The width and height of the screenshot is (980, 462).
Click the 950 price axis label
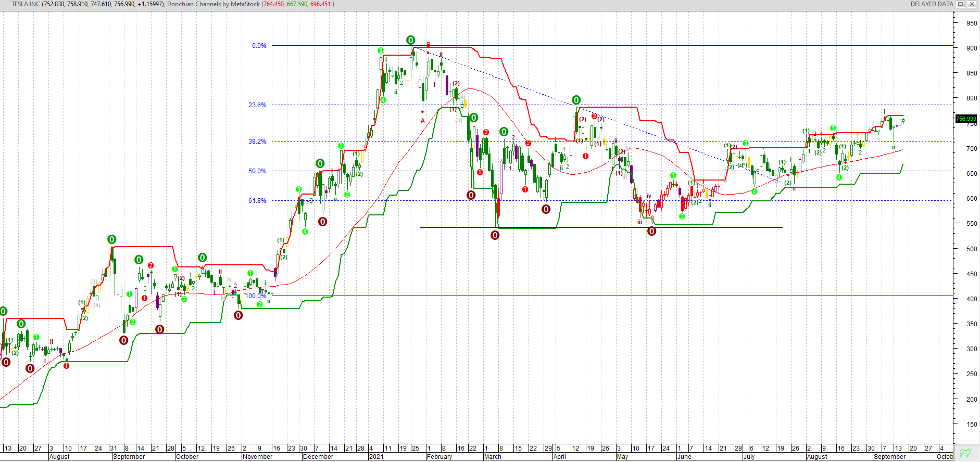click(x=972, y=23)
